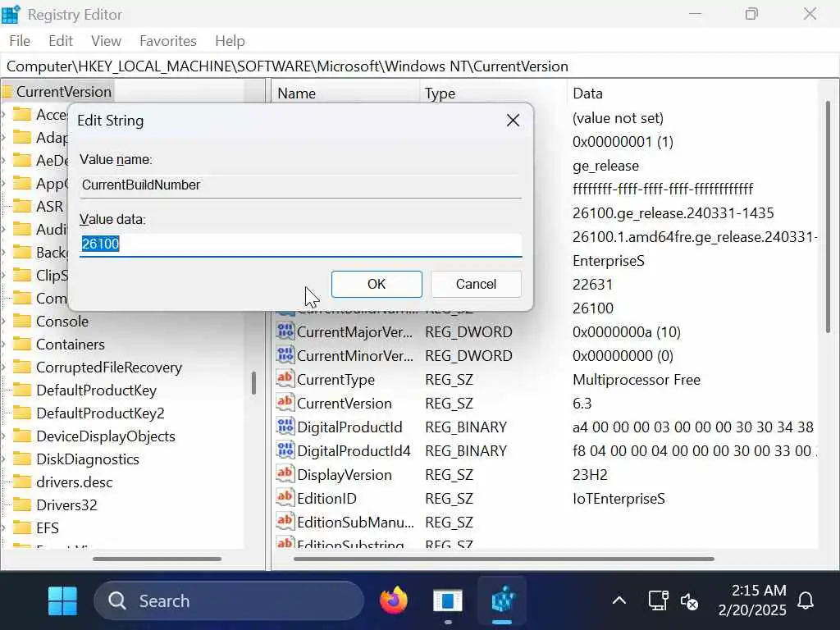Click the registry path address bar

pyautogui.click(x=420, y=66)
